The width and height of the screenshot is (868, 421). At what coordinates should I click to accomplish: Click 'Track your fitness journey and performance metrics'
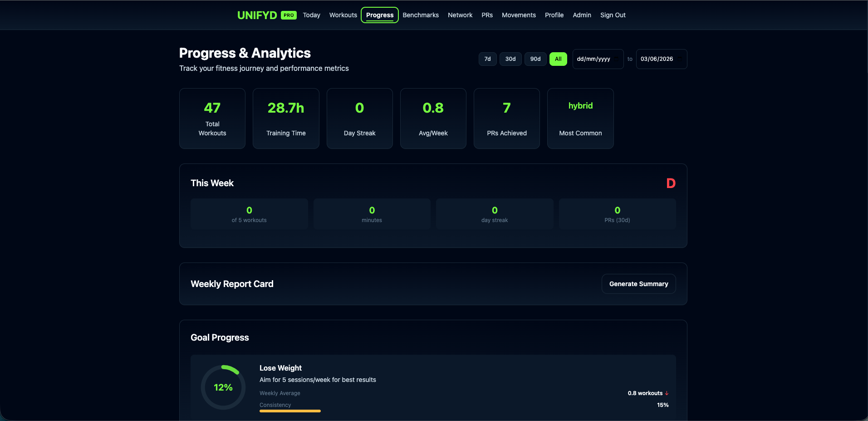[x=264, y=69]
